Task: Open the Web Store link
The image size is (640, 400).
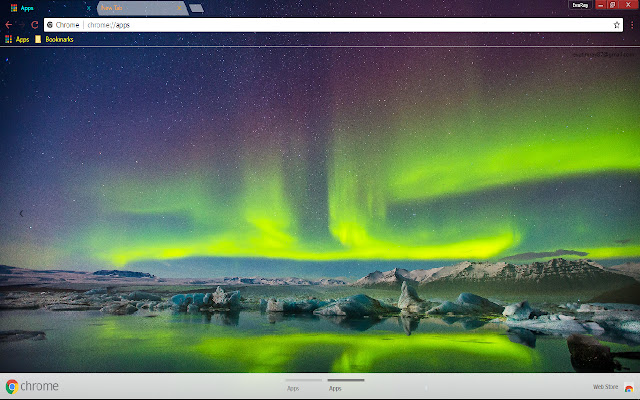Action: pyautogui.click(x=605, y=387)
